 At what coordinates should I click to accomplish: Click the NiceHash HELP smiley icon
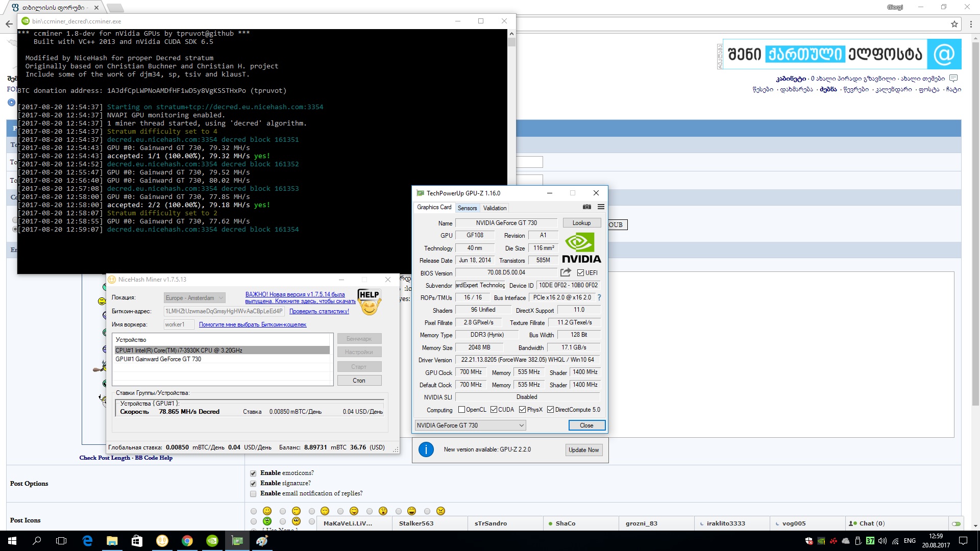tap(369, 303)
